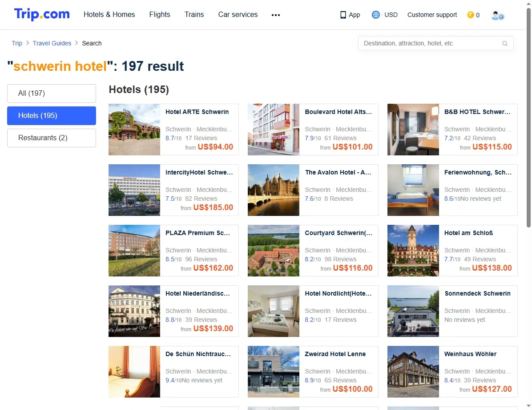Viewport: 532px width, 410px height.
Task: Go to Travel Guides breadcrumb
Action: [52, 43]
